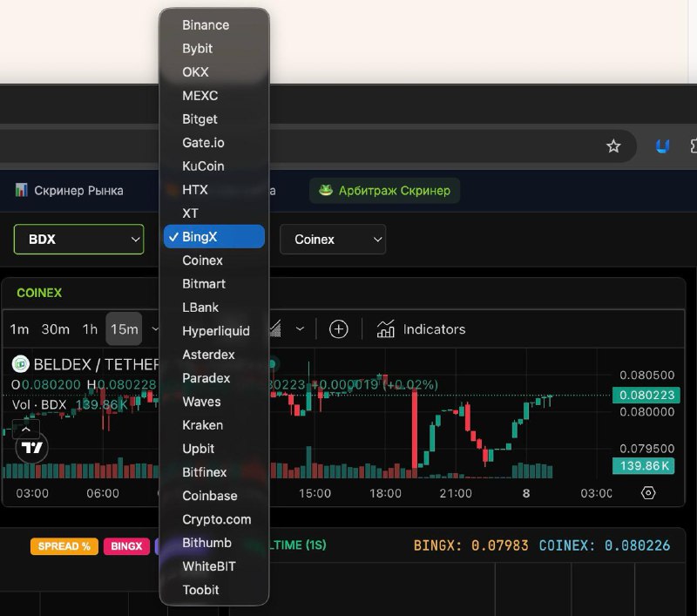Select Gate.io exchange option
Viewport: 697px width, 616px height.
(213, 143)
